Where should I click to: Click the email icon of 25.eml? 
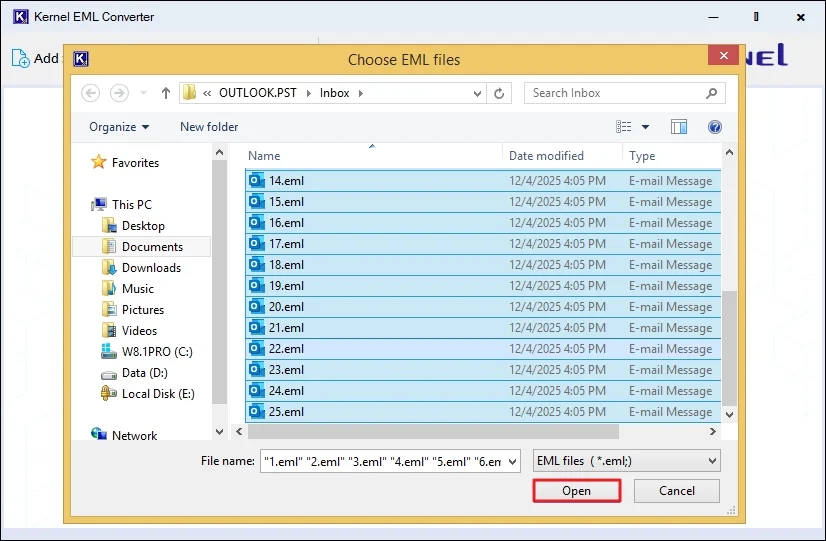257,411
